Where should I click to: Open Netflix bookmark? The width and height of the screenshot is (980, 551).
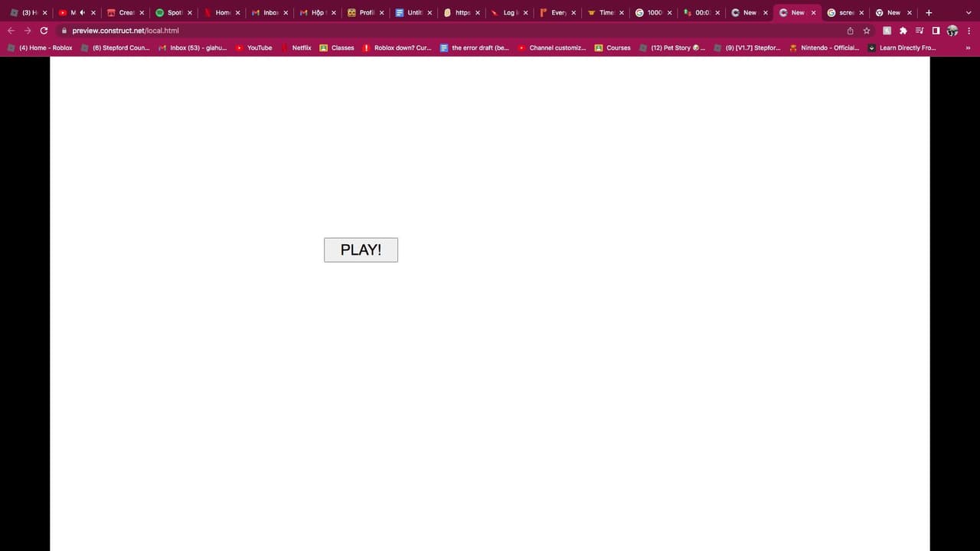tap(296, 47)
